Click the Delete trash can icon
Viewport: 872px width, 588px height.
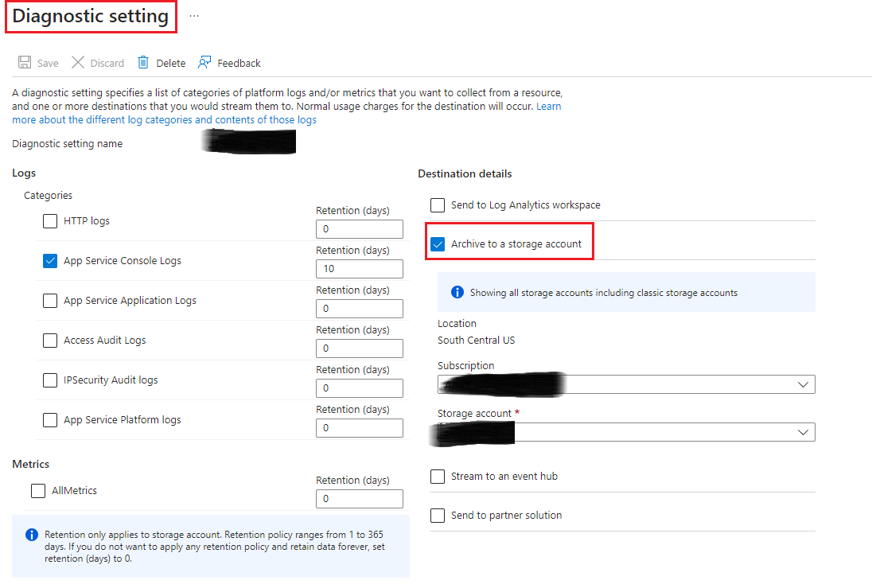click(x=143, y=63)
